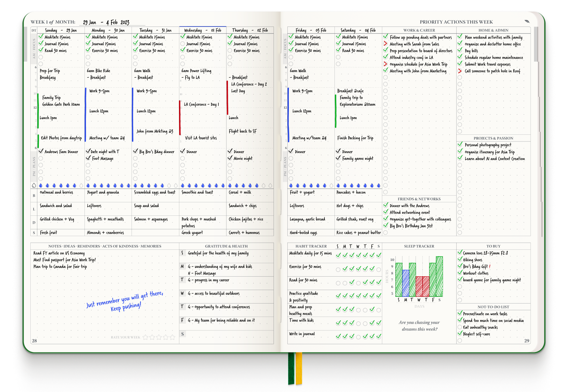Screen dimensions: 568x392
Task: Click the week date 29 Jan - 4 Feb 2023
Action: tap(106, 22)
